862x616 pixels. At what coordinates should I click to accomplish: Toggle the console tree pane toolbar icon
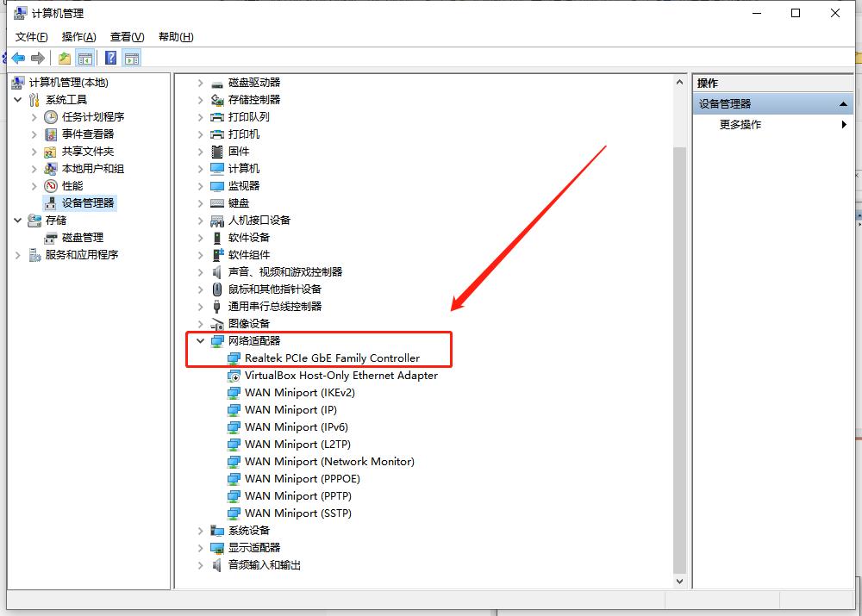pos(85,58)
